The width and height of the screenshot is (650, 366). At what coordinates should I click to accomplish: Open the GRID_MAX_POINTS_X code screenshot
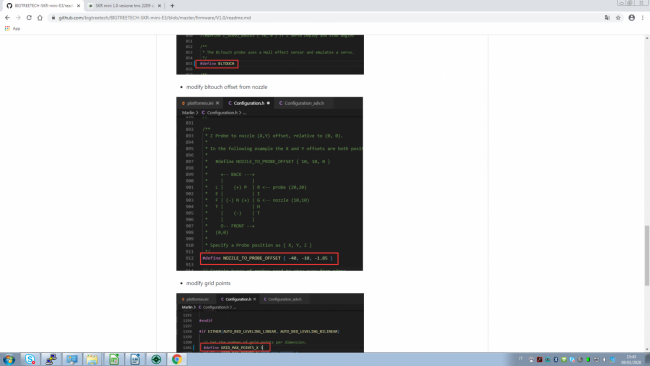coord(270,323)
